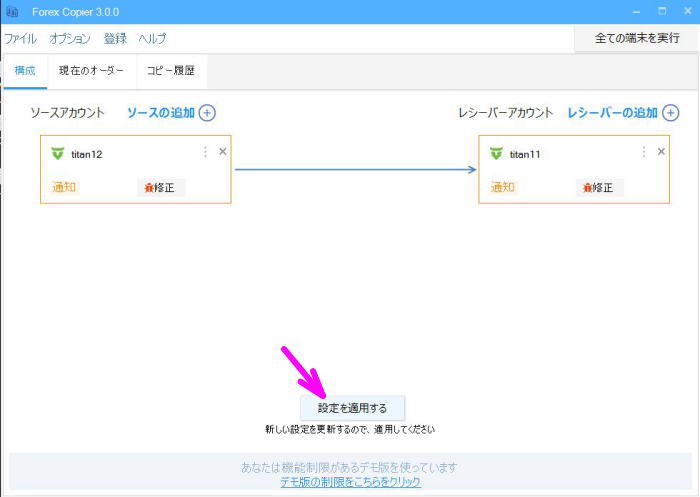Click the あなたは機能制限があるデモ版 notice text
Image resolution: width=700 pixels, height=497 pixels.
coord(349,468)
